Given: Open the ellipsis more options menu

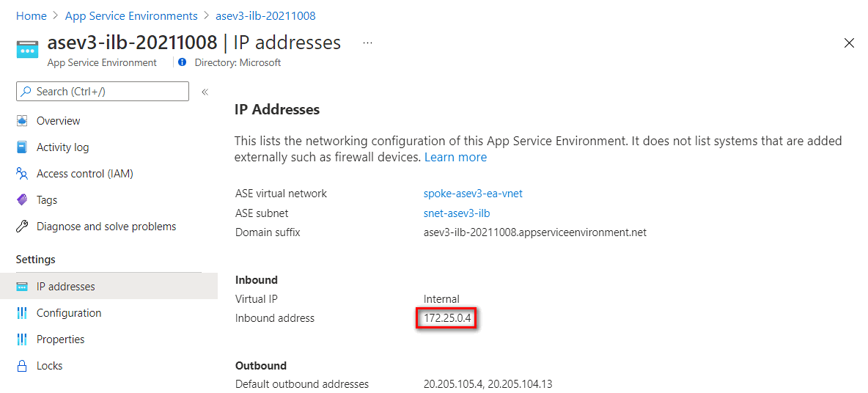Looking at the screenshot, I should tap(367, 43).
